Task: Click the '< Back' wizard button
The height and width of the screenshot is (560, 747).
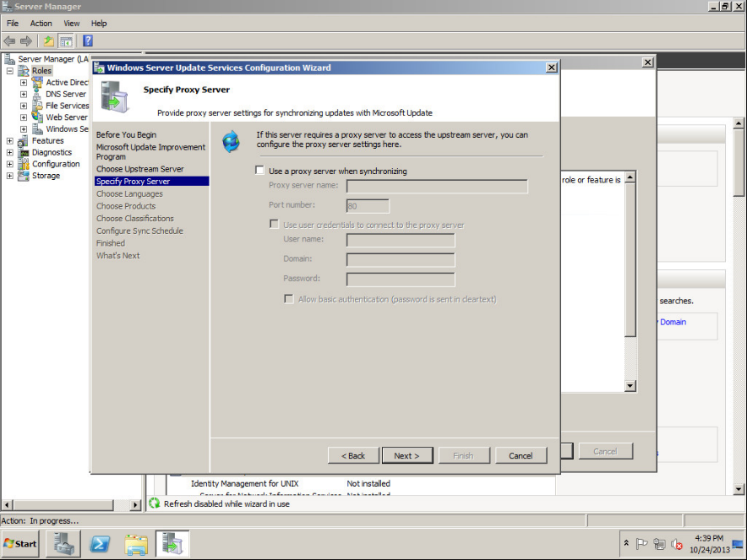Action: click(353, 456)
